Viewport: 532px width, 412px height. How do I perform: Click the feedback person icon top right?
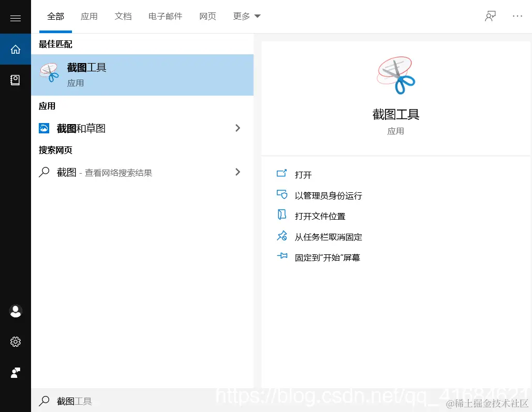(x=490, y=16)
